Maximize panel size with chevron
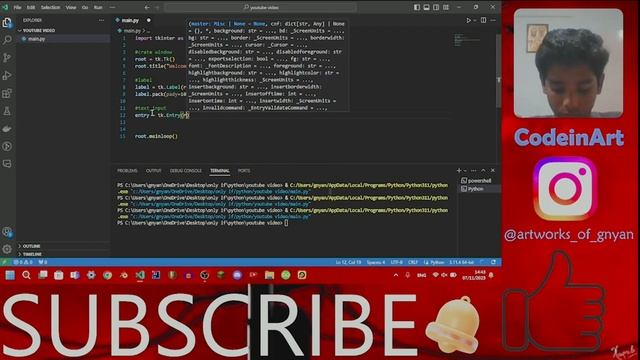The image size is (640, 360). tap(483, 170)
